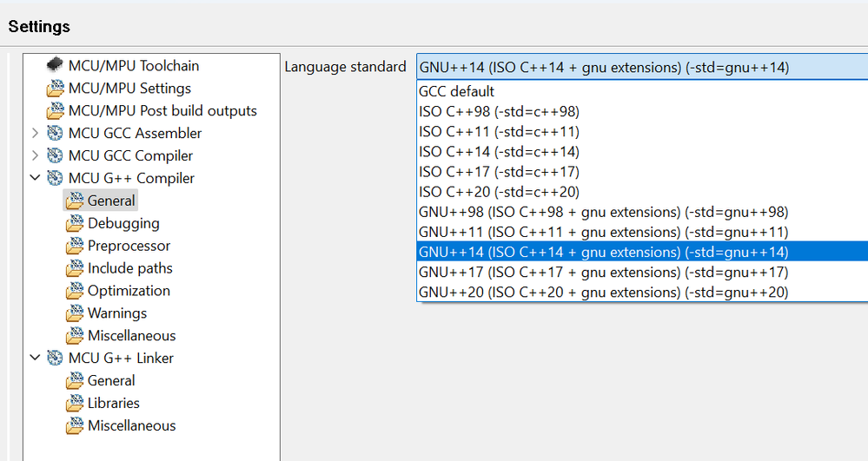Select MCU GCC Assembler label
The height and width of the screenshot is (461, 868).
pos(135,134)
